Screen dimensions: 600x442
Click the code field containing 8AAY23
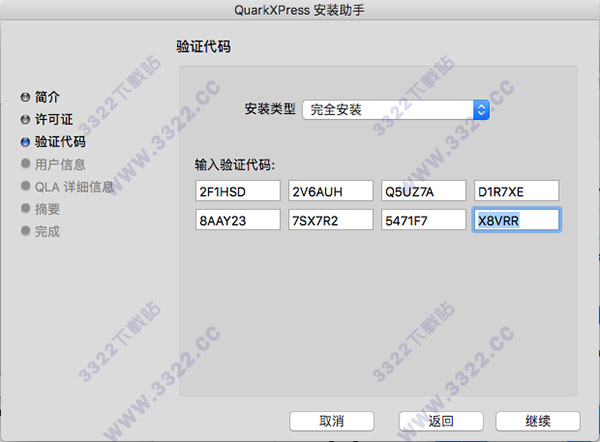[x=238, y=220]
